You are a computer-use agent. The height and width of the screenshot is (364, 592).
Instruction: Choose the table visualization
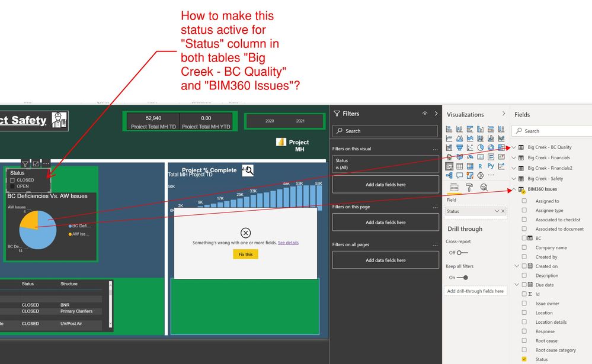[x=459, y=166]
